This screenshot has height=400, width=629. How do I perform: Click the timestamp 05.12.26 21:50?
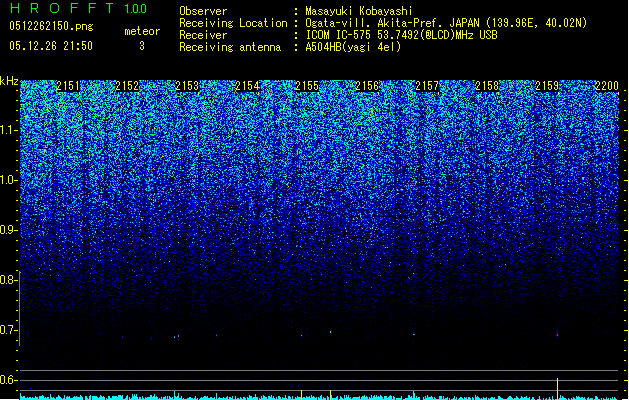(51, 46)
